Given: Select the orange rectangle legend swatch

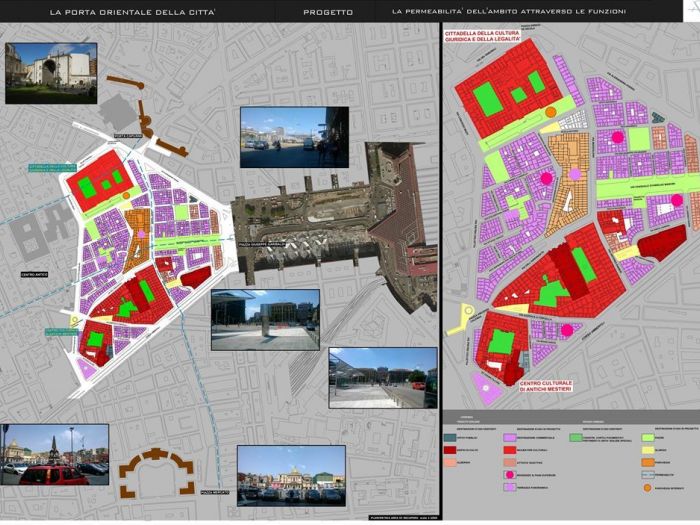Looking at the screenshot, I should [x=647, y=462].
